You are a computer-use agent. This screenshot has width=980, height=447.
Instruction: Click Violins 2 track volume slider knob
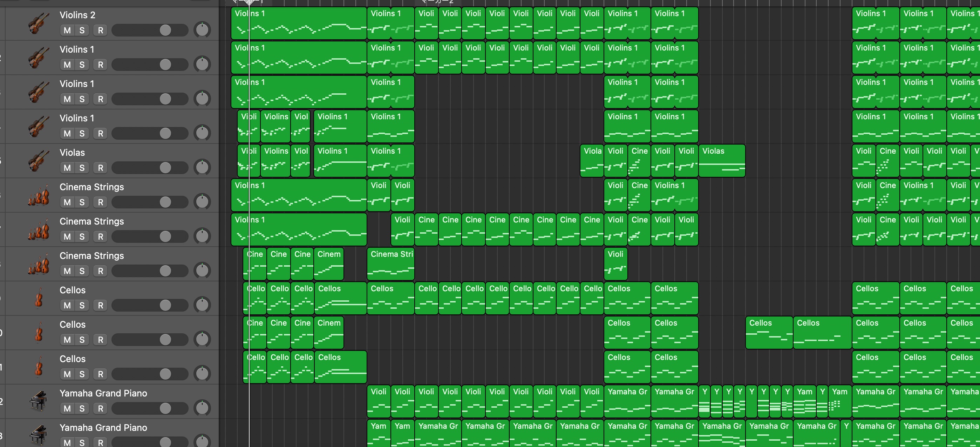pyautogui.click(x=165, y=30)
